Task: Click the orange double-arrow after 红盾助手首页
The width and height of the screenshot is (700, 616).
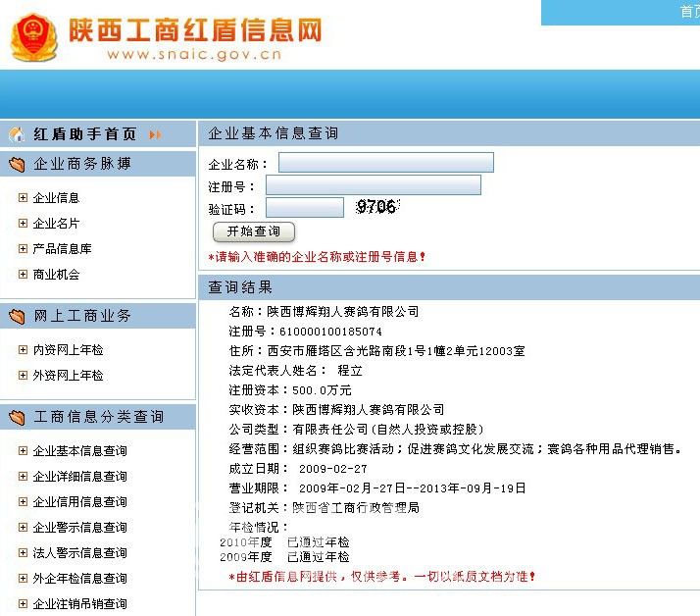Action: [155, 134]
